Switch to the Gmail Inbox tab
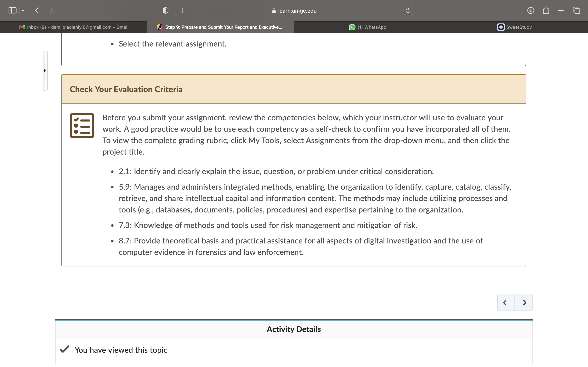588x367 pixels. (73, 27)
